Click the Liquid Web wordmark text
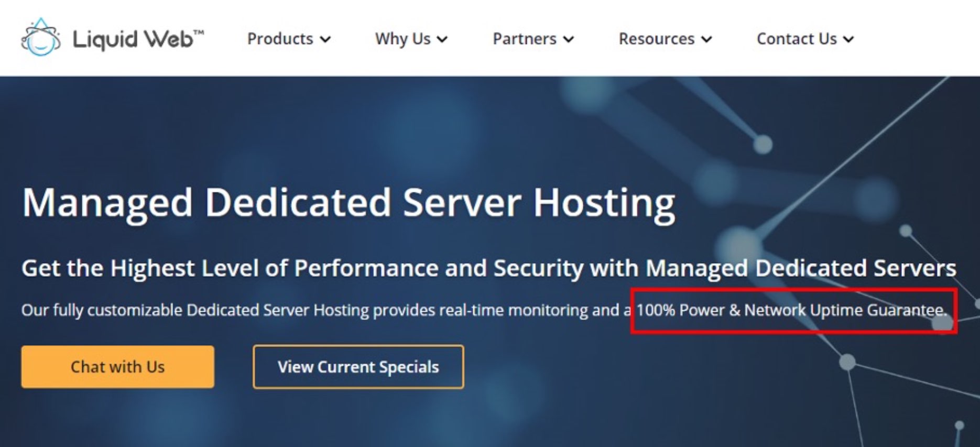Image resolution: width=980 pixels, height=447 pixels. point(138,39)
